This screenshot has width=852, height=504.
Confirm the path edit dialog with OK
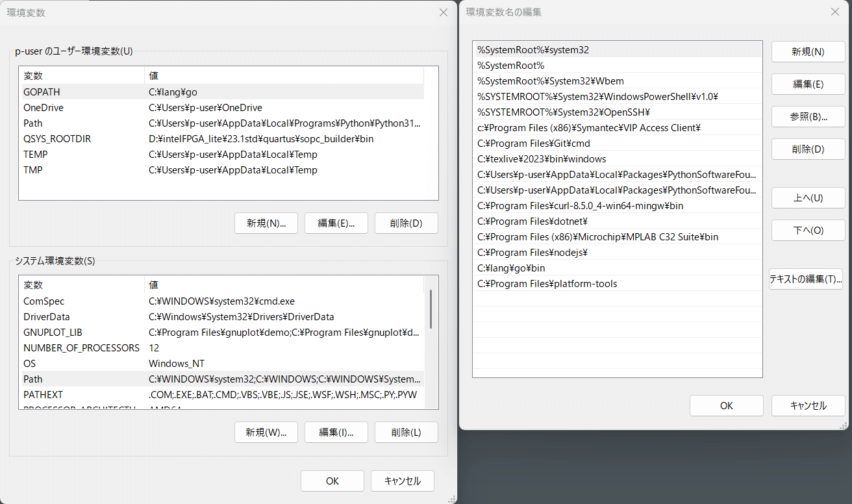[x=726, y=406]
